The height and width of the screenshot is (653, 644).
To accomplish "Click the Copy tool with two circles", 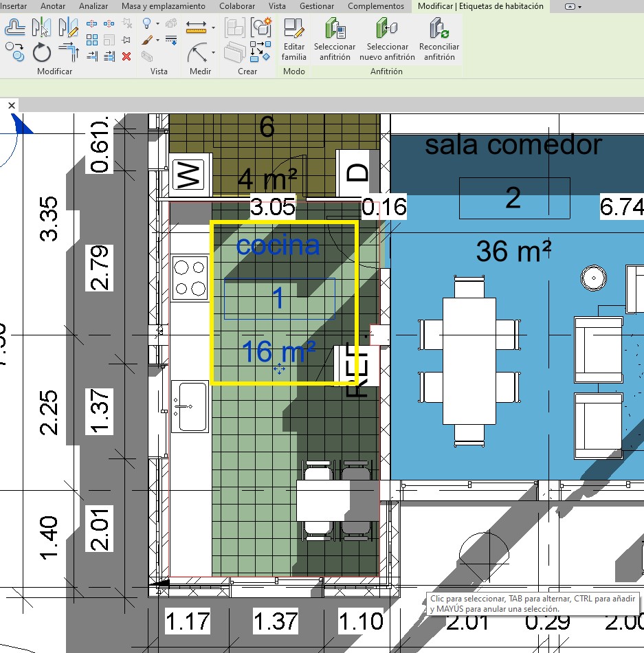I will (15, 52).
